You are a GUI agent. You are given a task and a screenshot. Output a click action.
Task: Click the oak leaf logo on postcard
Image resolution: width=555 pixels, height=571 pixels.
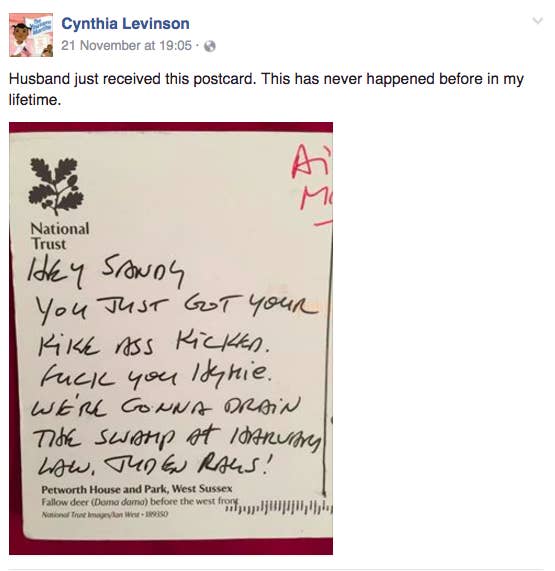click(x=56, y=186)
